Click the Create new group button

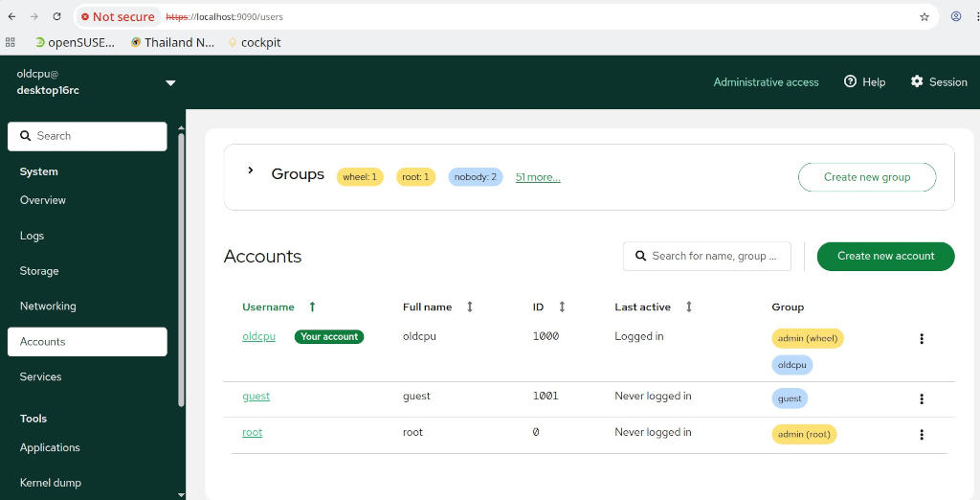(866, 177)
